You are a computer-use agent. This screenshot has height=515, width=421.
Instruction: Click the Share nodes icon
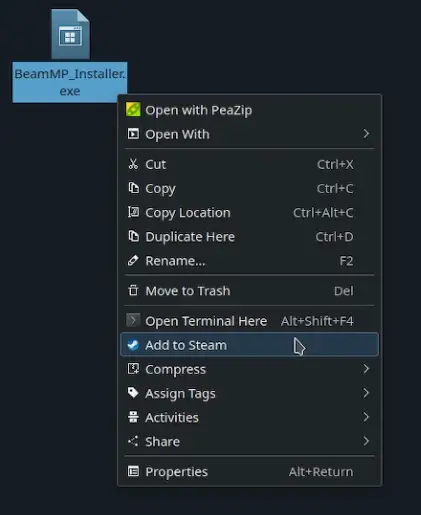[133, 441]
